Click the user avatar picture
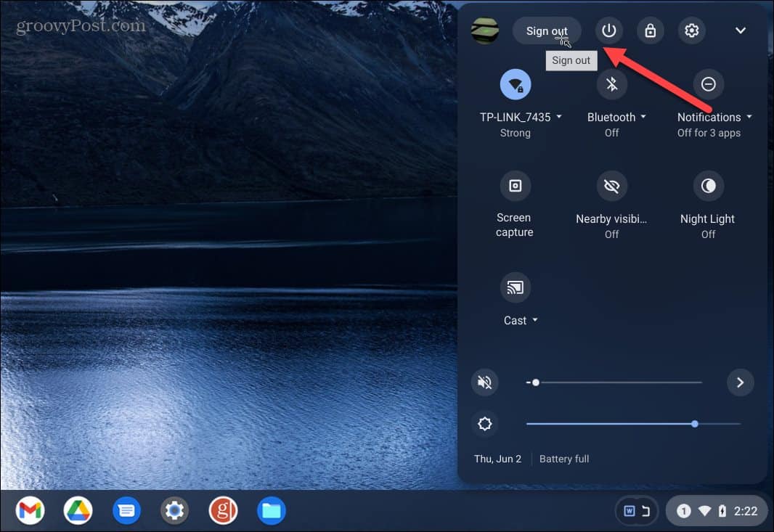The height and width of the screenshot is (532, 774). 485,30
